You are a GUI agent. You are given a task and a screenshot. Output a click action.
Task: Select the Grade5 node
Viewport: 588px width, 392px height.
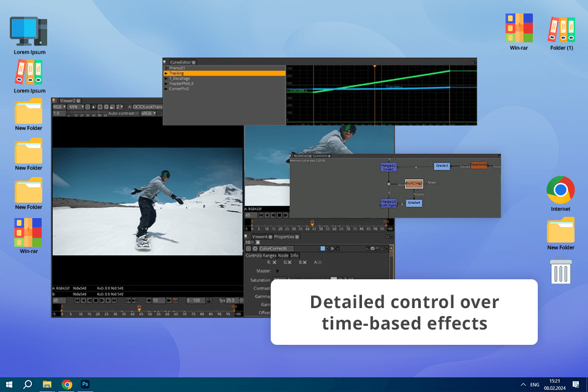442,166
